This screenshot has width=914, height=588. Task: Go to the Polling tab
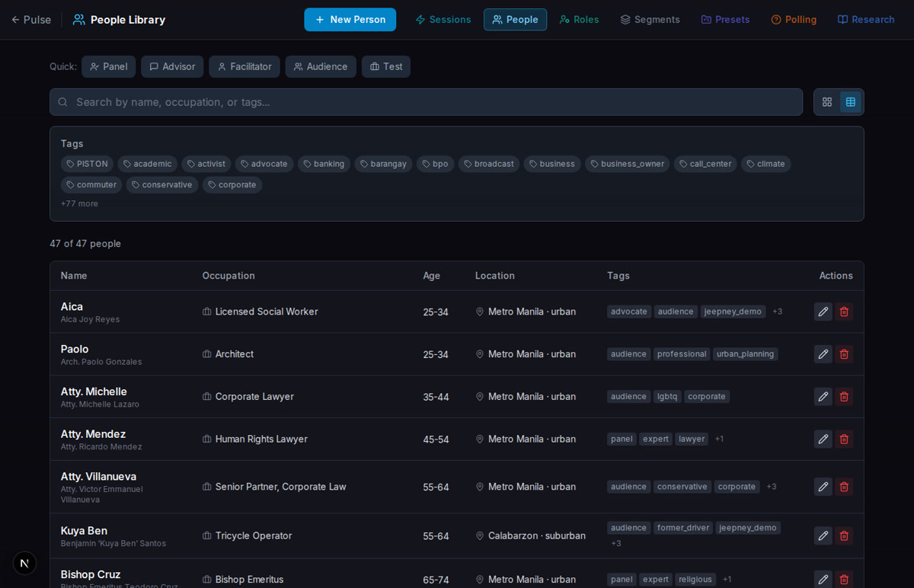[x=793, y=20]
